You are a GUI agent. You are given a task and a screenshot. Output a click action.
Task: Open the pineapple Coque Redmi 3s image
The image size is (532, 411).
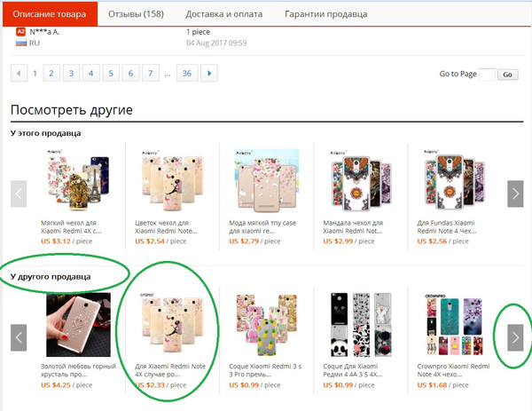pos(266,324)
